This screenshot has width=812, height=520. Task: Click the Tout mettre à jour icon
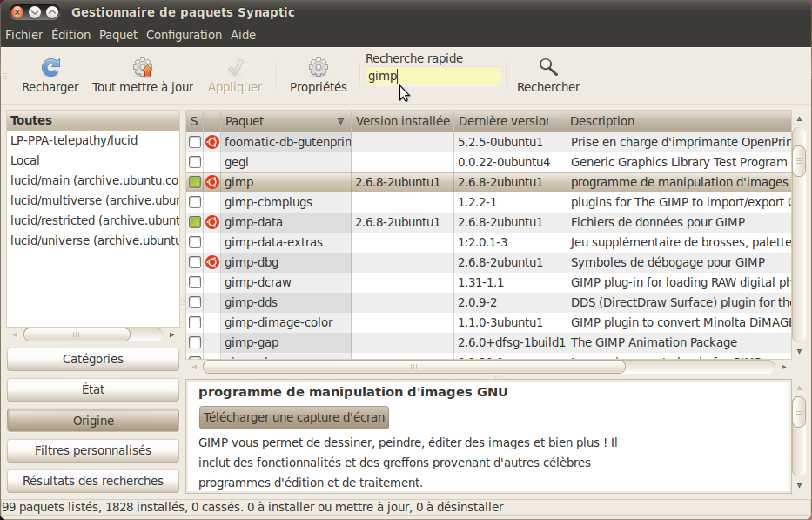[143, 67]
